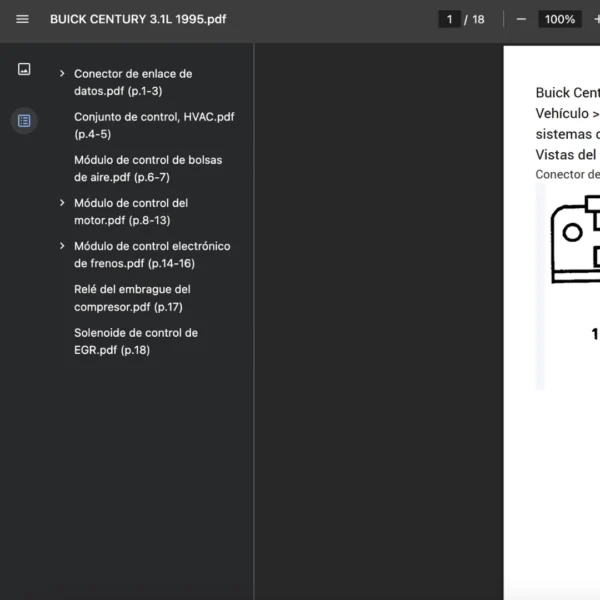
Task: Click the BUICK CENTURY 3.1L 1995.pdf title
Action: click(137, 19)
